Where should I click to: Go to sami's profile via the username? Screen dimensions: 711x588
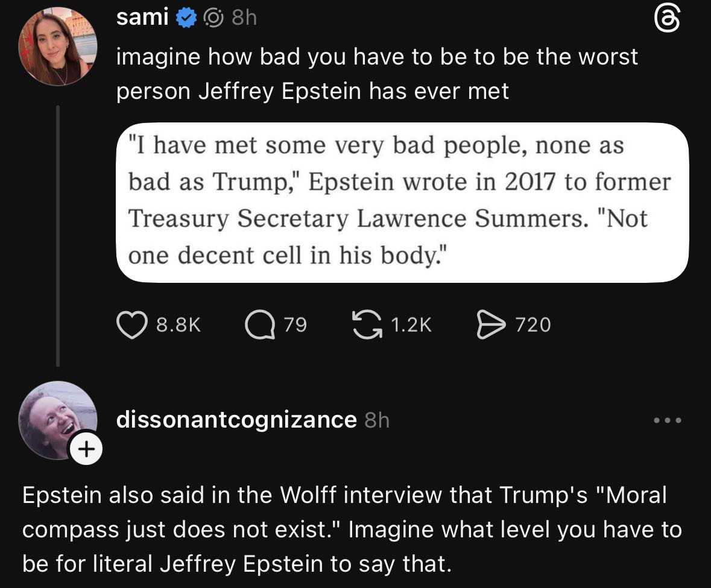click(x=142, y=18)
